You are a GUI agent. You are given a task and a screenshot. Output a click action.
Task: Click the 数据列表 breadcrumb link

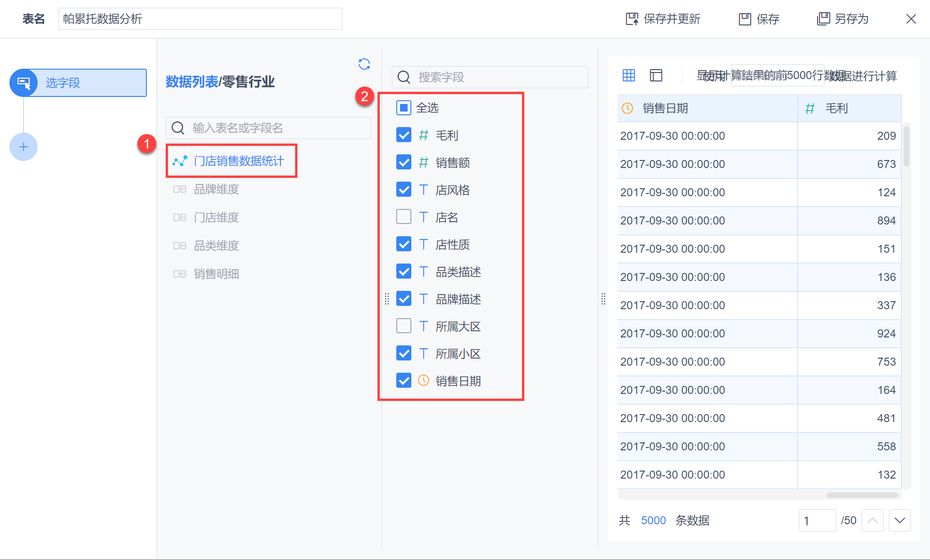pos(192,82)
